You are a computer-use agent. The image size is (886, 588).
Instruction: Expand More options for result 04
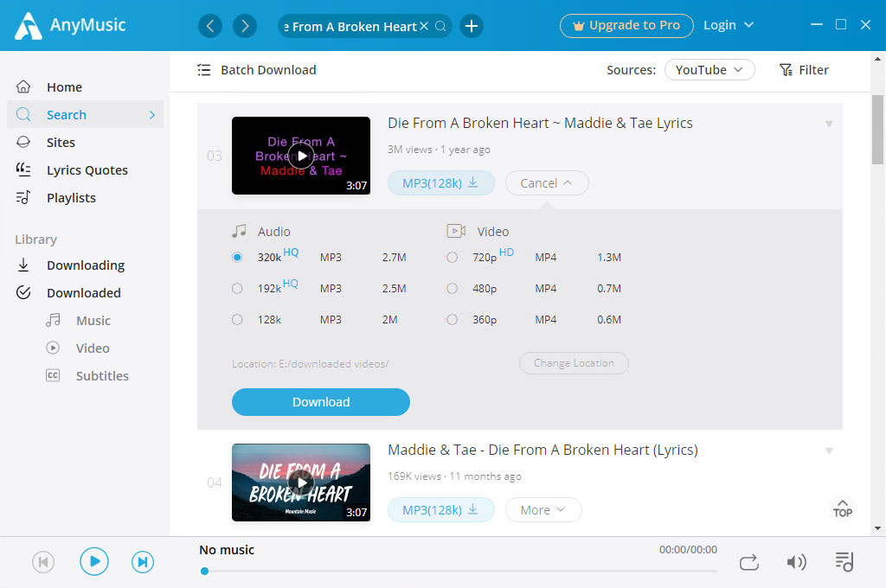coord(543,510)
